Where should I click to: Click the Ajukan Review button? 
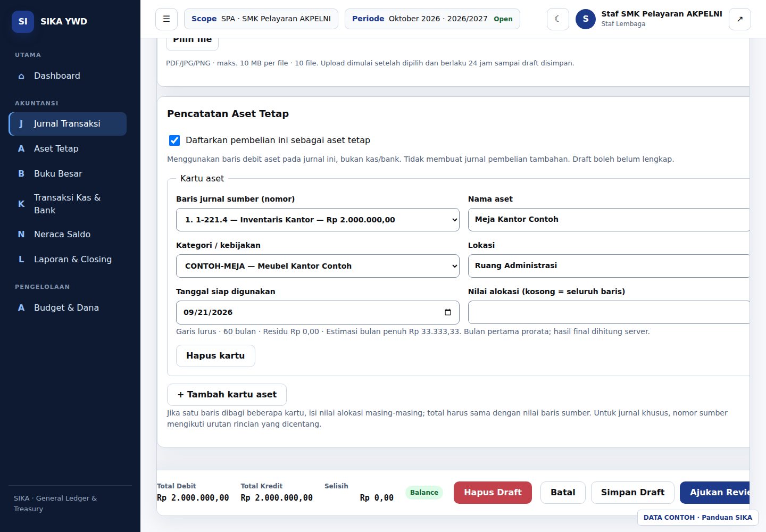click(x=714, y=493)
